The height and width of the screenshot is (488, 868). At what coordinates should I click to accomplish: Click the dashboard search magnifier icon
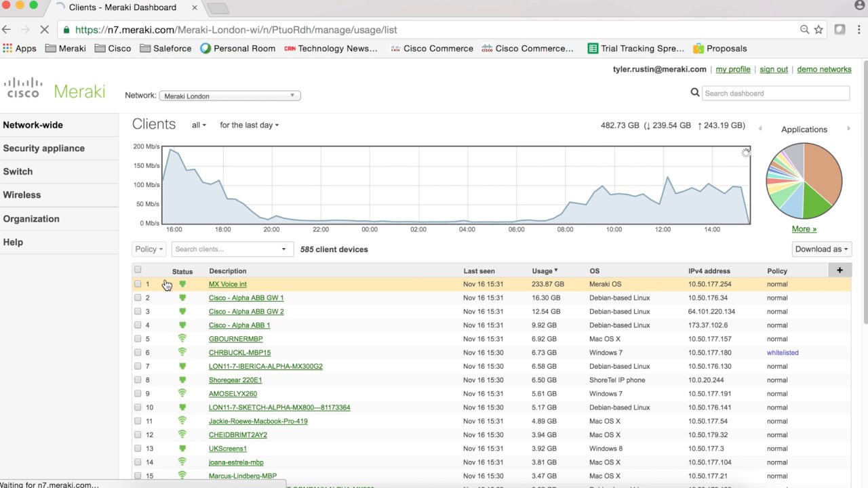pos(695,93)
